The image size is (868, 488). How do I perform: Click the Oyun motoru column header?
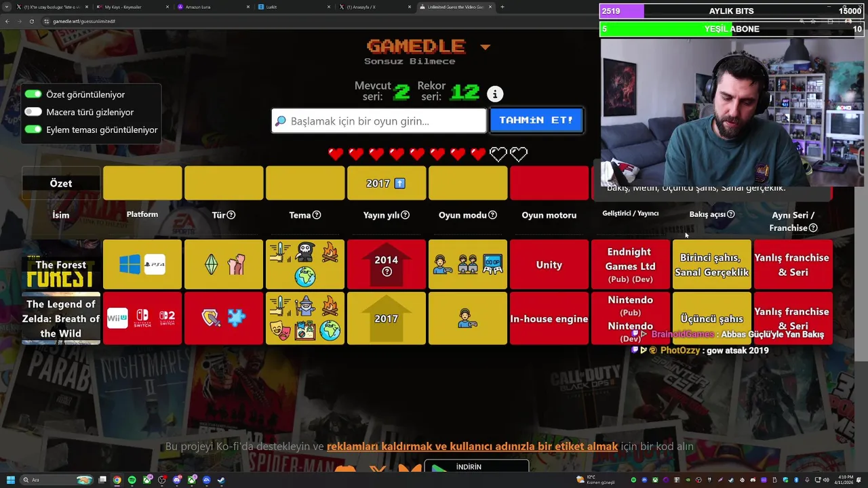549,215
